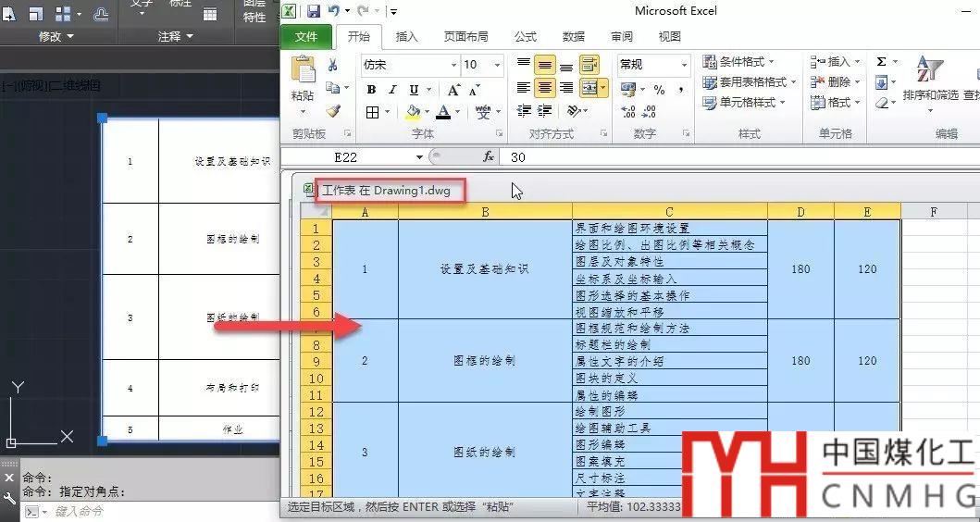Image resolution: width=980 pixels, height=522 pixels.
Task: Click the comma style icon
Action: 680,90
